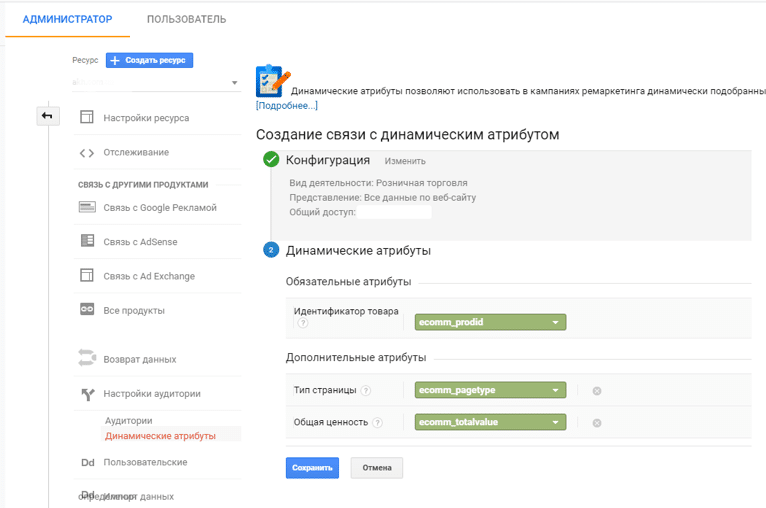This screenshot has height=508, width=766.
Task: Click the Общий доступ value field
Action: click(394, 212)
